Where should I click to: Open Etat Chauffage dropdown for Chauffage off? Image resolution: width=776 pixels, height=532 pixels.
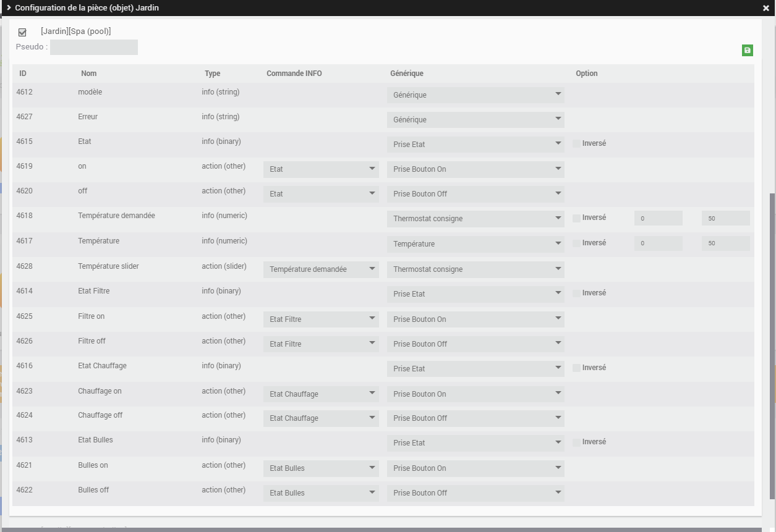click(321, 418)
